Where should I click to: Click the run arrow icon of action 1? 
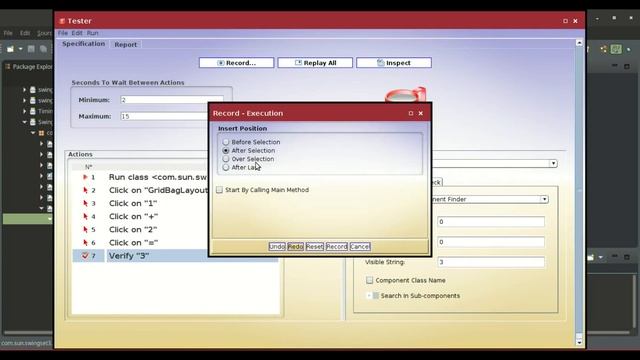point(85,177)
